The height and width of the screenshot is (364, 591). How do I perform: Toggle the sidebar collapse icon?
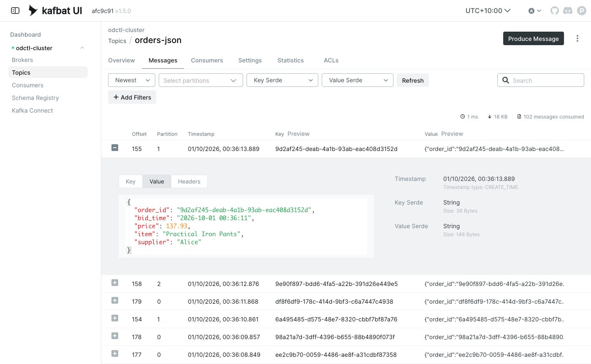pyautogui.click(x=15, y=11)
